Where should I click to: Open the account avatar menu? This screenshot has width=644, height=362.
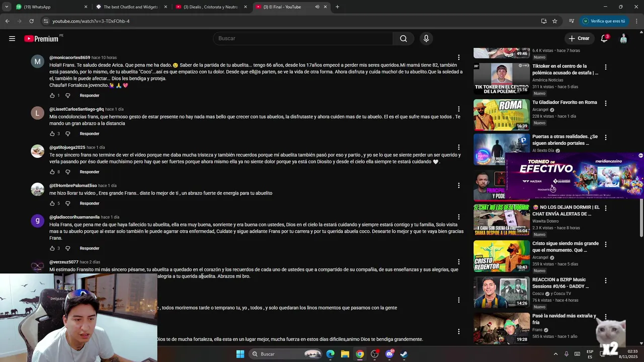pyautogui.click(x=623, y=38)
